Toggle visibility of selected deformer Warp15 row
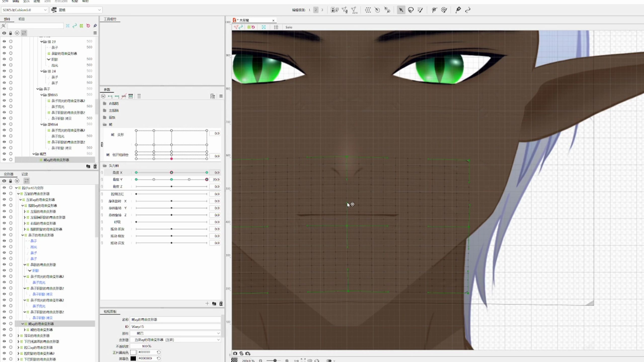 (4, 324)
